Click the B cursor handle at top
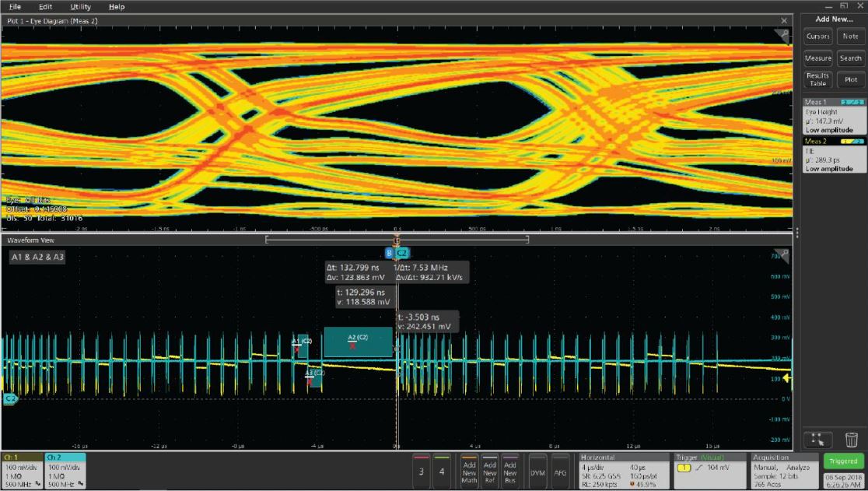 pos(389,253)
